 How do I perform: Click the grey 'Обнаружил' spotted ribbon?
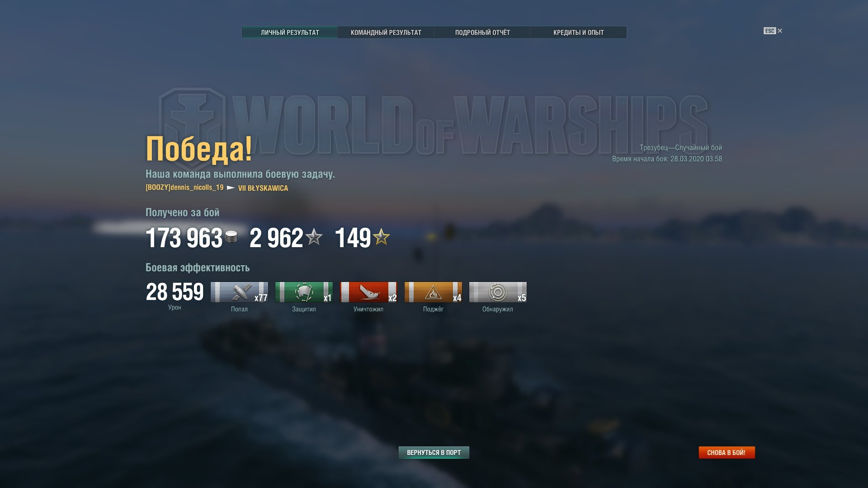click(x=498, y=292)
